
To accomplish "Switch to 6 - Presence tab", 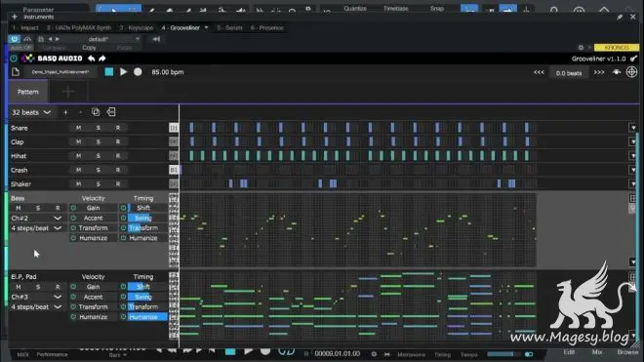I will (x=267, y=28).
